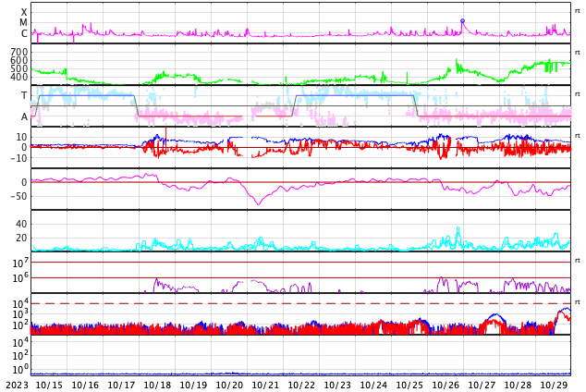Click the 10/23 date label
The height and width of the screenshot is (392, 586).
point(337,386)
